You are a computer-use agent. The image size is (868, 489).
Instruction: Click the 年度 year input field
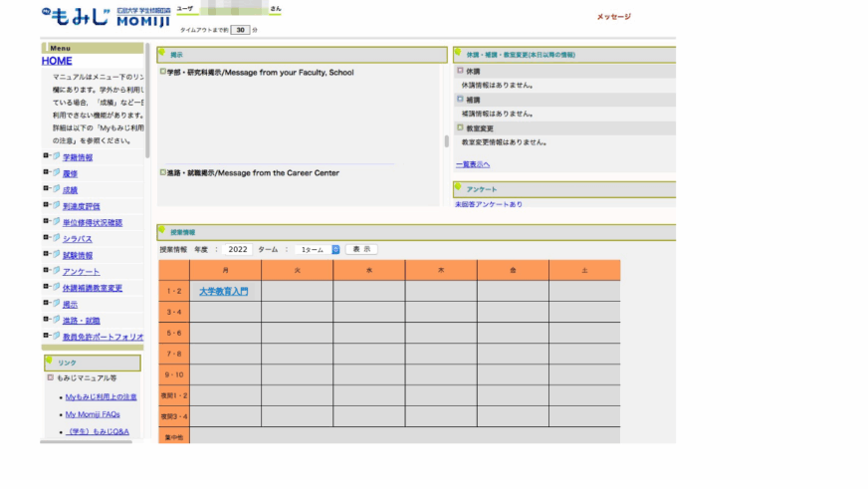coord(236,249)
